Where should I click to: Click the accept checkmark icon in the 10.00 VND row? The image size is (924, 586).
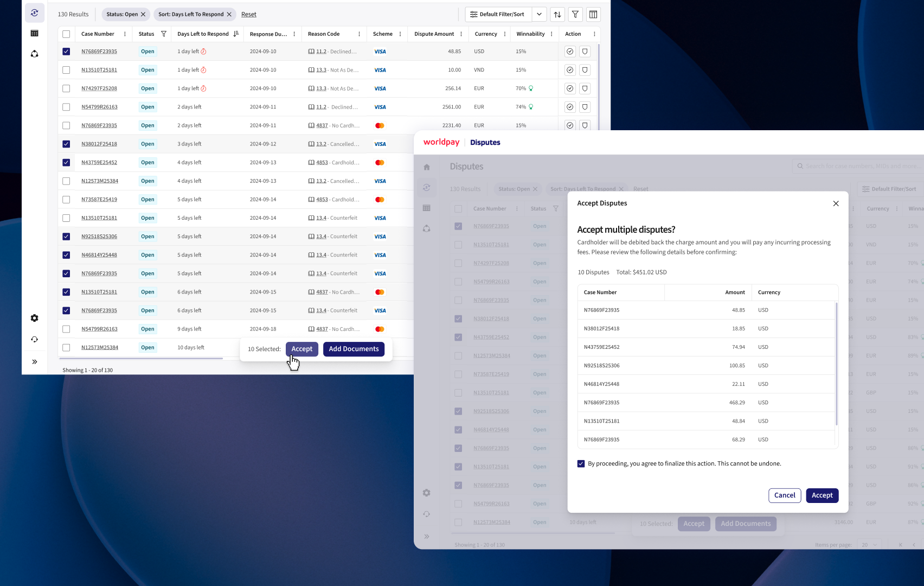pyautogui.click(x=570, y=70)
